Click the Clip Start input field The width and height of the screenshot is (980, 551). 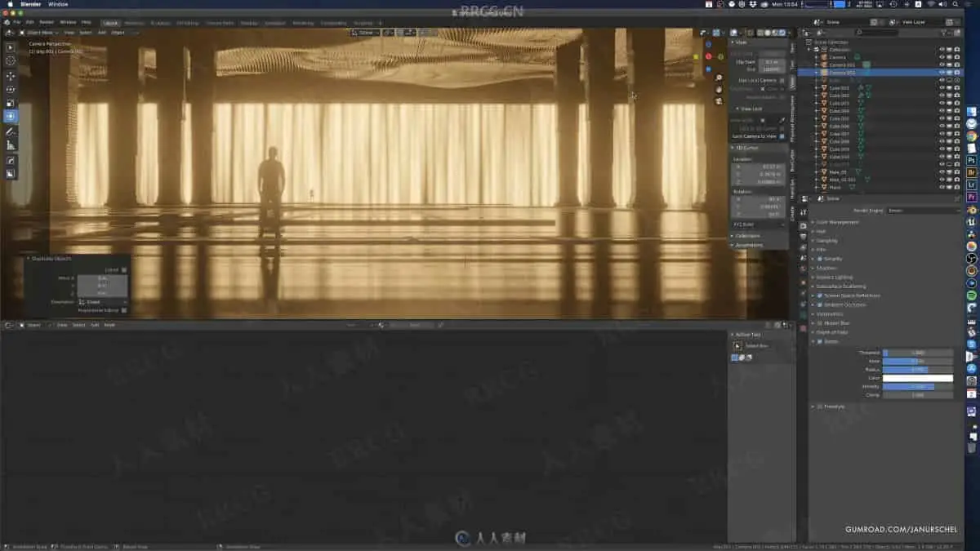click(770, 61)
